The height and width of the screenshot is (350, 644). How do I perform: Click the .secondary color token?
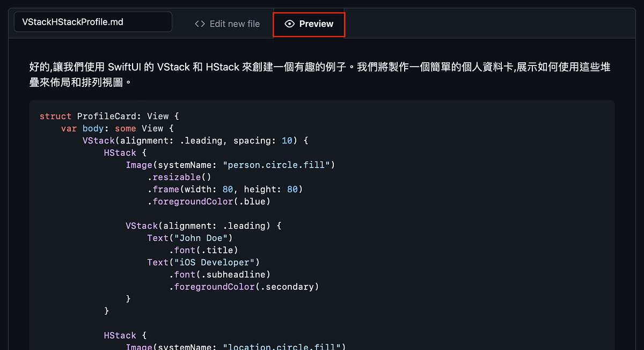click(288, 287)
